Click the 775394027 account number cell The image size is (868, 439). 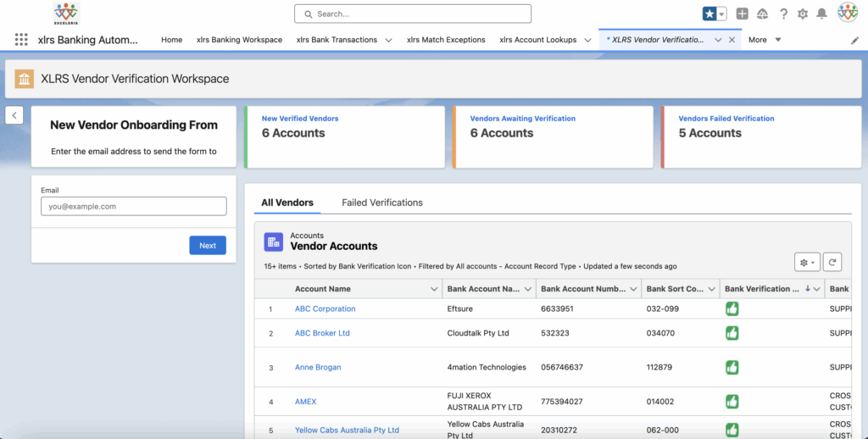(x=562, y=402)
